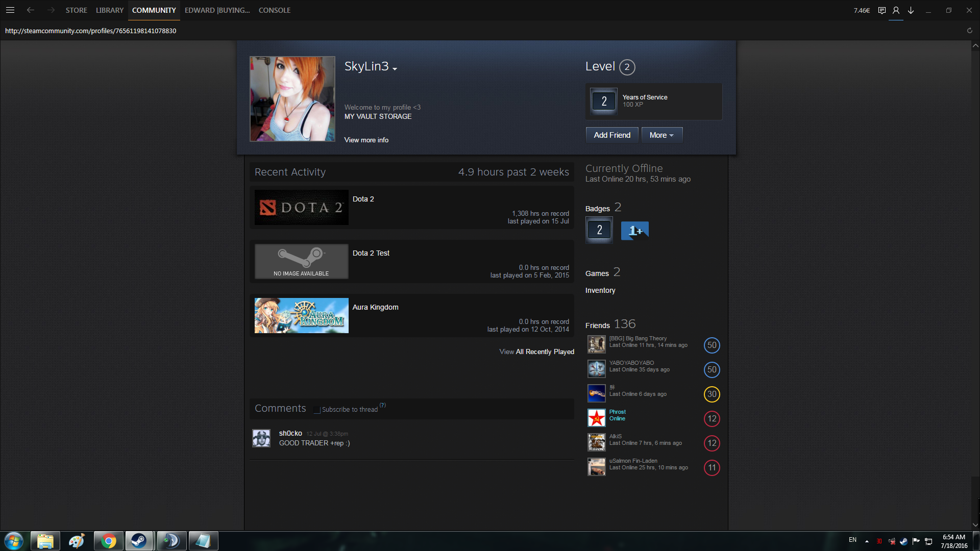Click the page scrollbar down arrow

[x=975, y=524]
